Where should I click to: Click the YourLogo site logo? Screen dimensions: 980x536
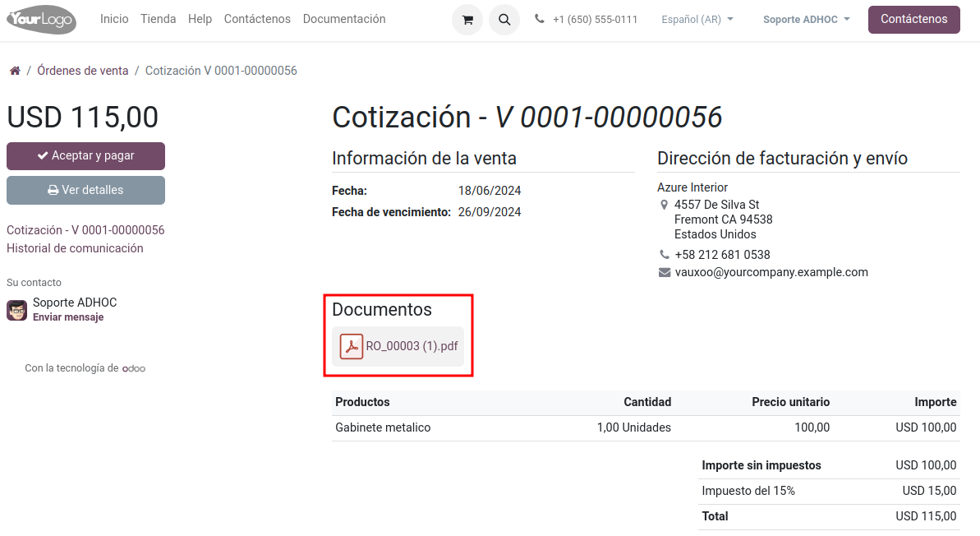pos(42,19)
